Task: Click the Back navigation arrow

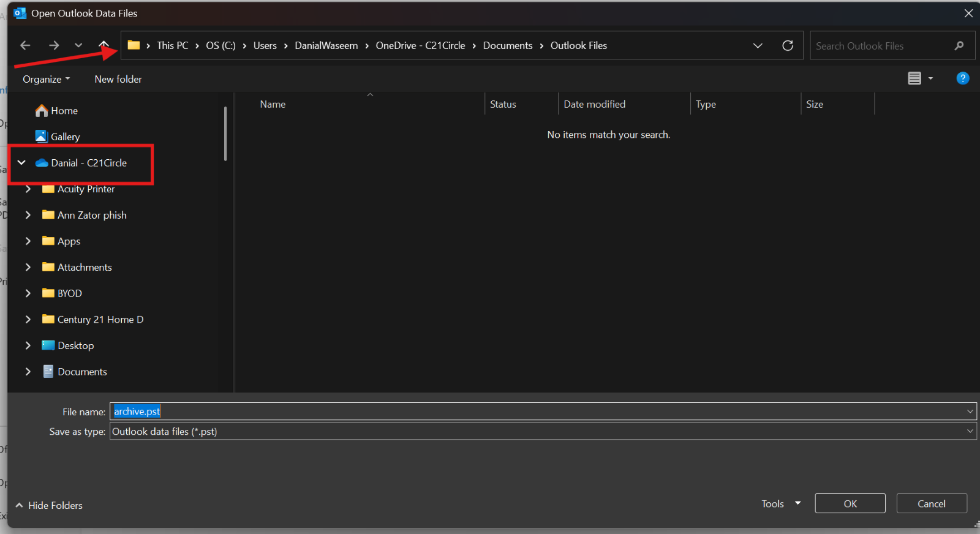Action: pyautogui.click(x=25, y=45)
